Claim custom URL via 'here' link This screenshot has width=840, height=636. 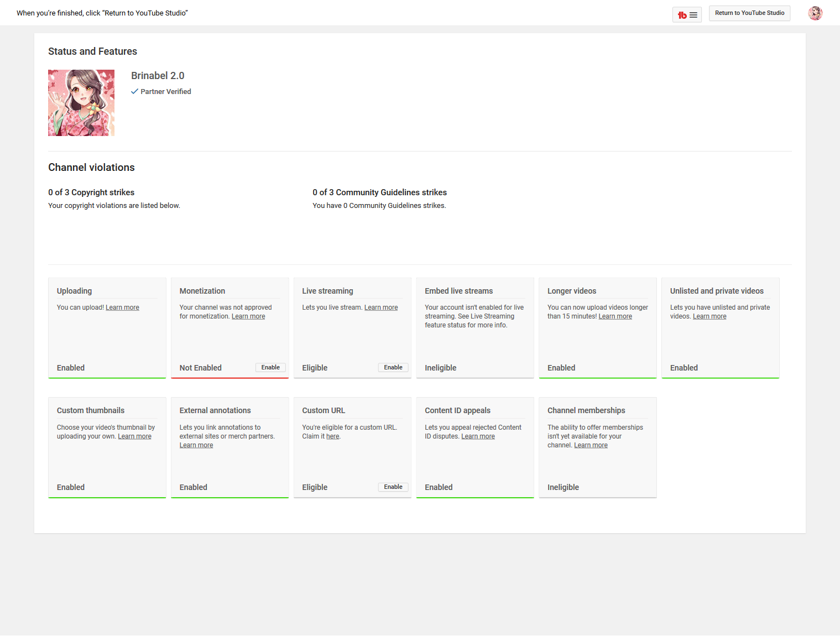pyautogui.click(x=332, y=436)
